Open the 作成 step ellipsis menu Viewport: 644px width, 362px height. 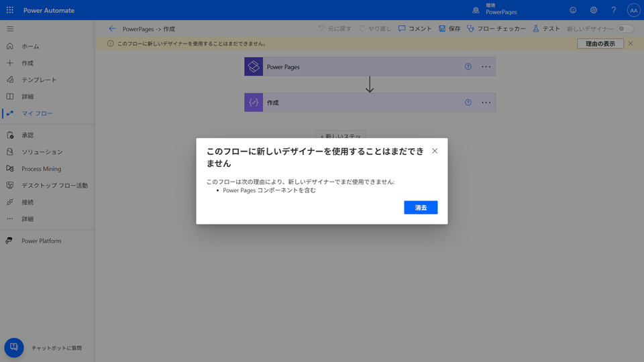pos(486,103)
